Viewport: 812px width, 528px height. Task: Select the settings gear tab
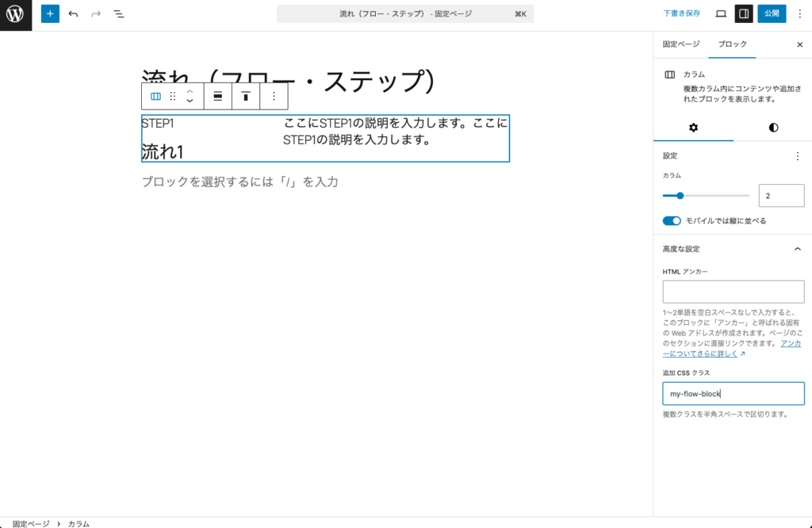[x=693, y=125]
